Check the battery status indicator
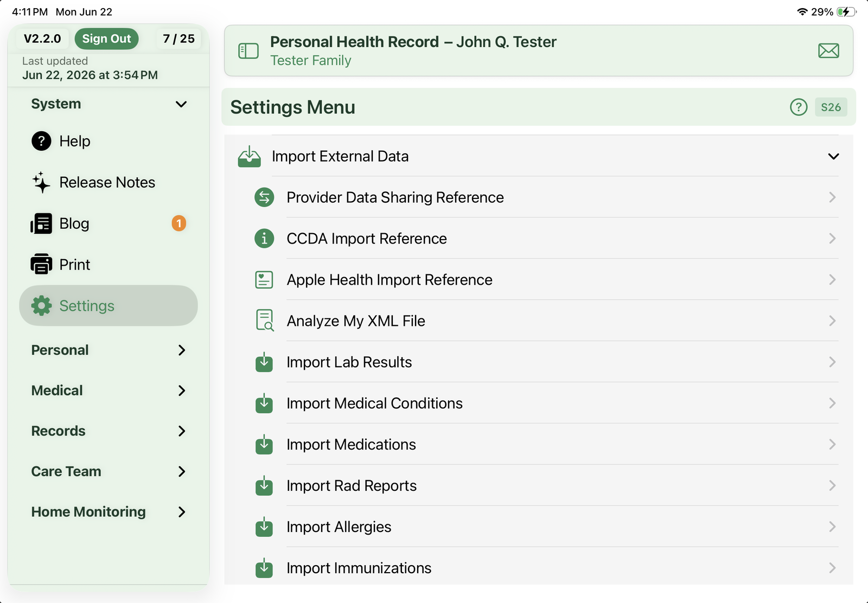 [846, 12]
